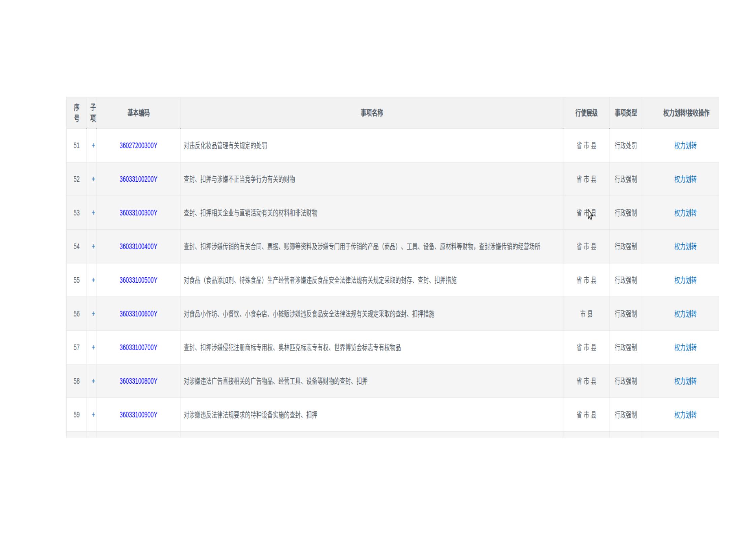Click the 基本编码 column header

click(x=138, y=113)
